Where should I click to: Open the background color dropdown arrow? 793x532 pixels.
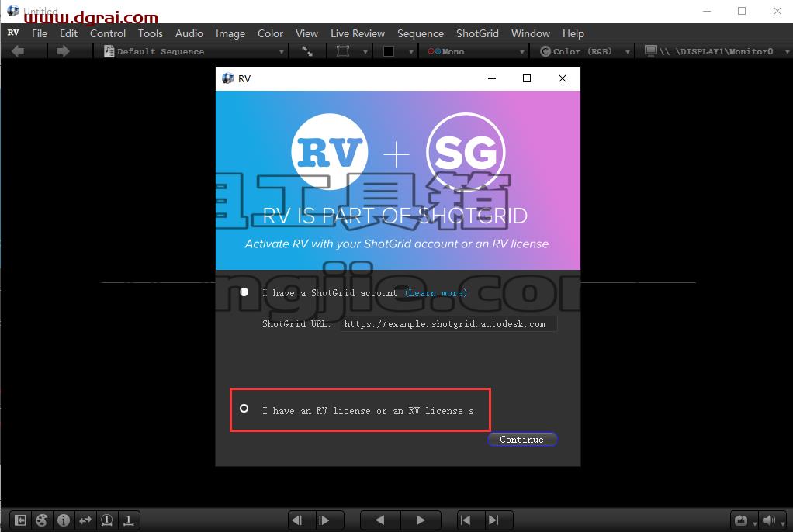[410, 52]
